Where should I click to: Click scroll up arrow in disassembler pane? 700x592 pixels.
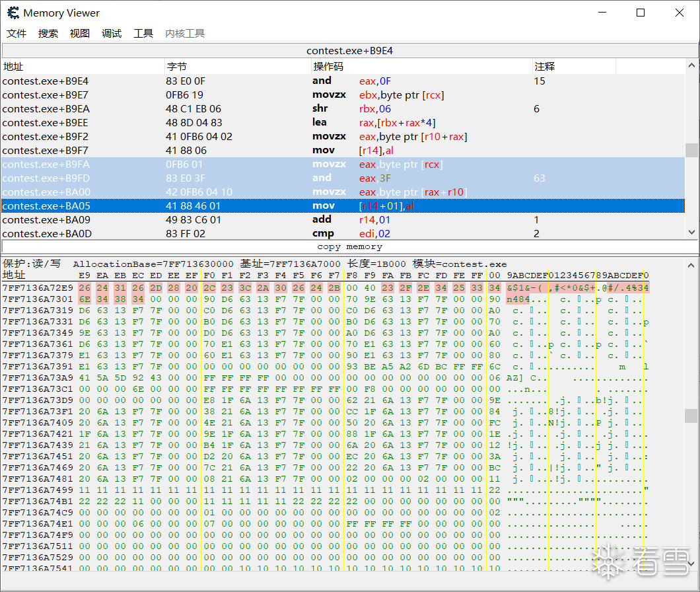tap(691, 65)
